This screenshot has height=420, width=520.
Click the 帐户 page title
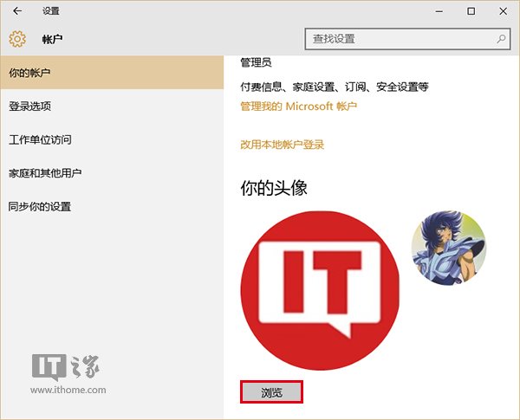(x=52, y=39)
